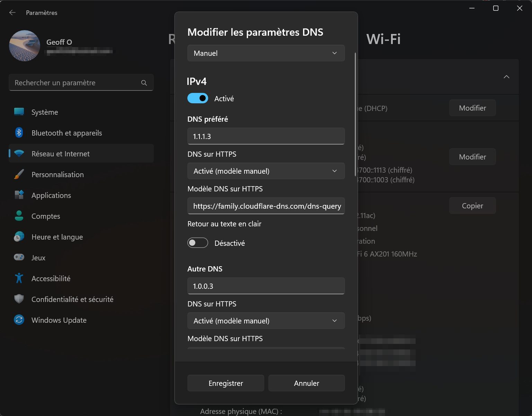This screenshot has height=416, width=532.
Task: Open the Manuel DNS mode dropdown
Action: coord(266,53)
